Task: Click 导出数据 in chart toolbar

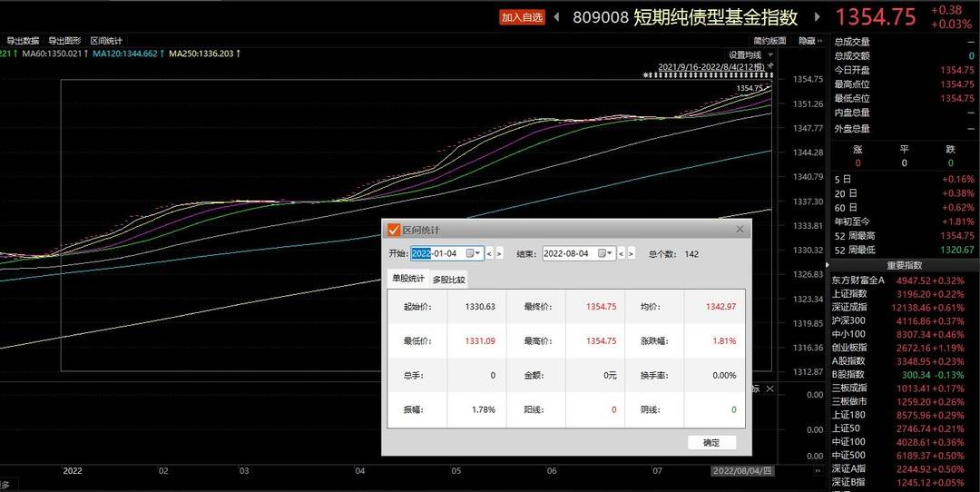Action: click(23, 41)
